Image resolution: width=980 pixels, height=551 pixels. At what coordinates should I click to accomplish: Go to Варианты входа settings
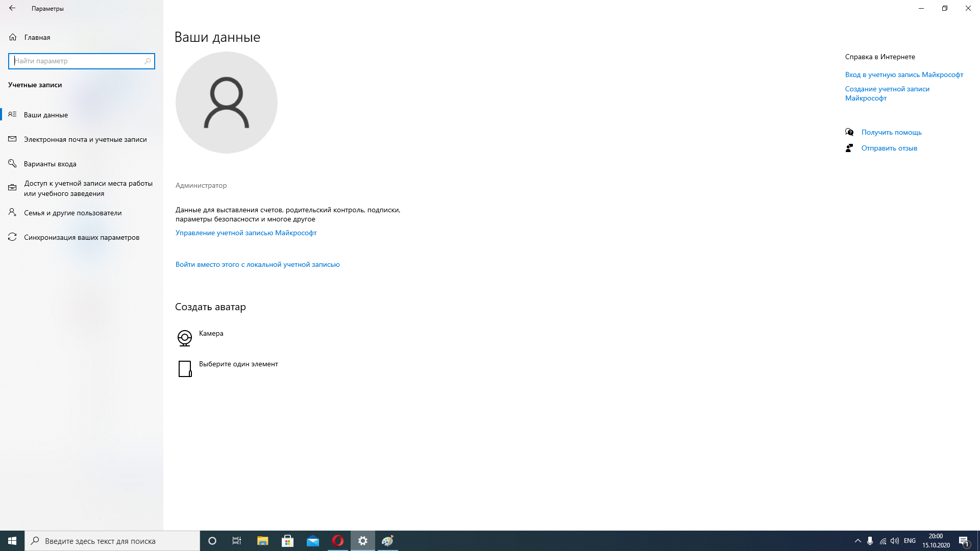(50, 164)
